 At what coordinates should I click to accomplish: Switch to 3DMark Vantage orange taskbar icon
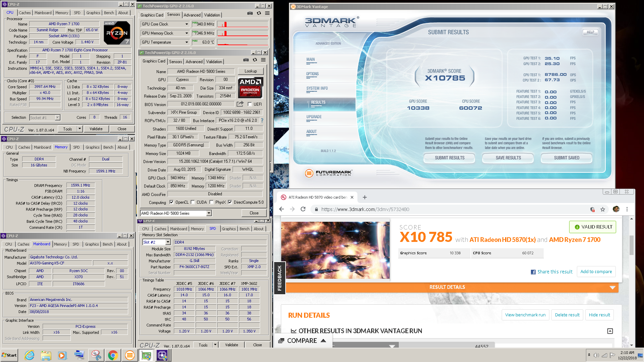click(130, 355)
